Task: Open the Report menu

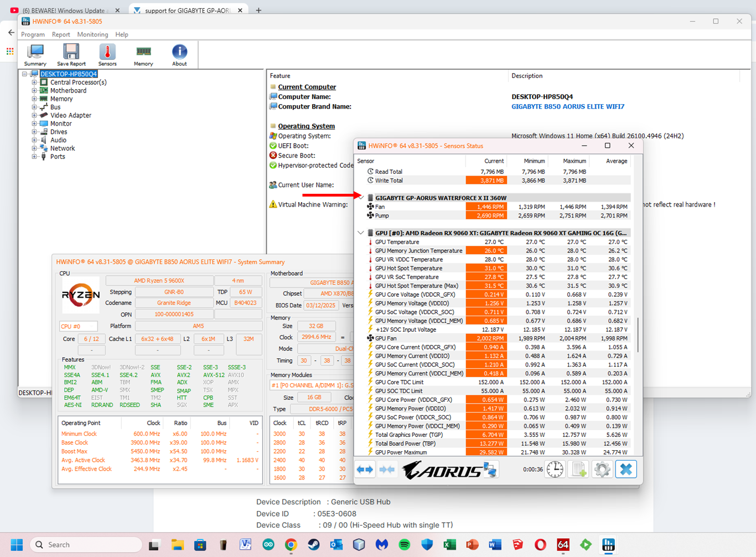Action: [61, 34]
